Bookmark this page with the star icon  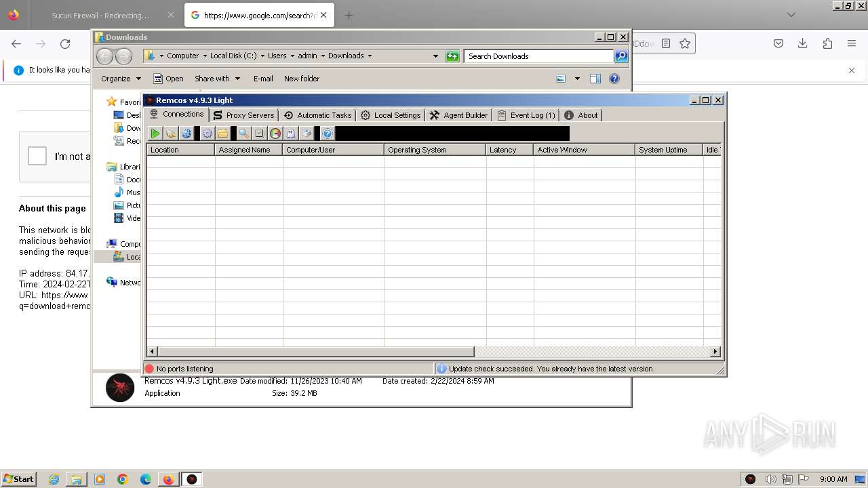click(x=685, y=43)
